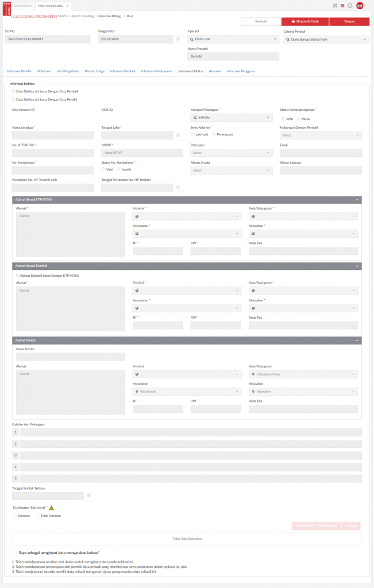The height and width of the screenshot is (588, 374).
Task: Click the Customer Consent warning icon
Action: pos(51,508)
